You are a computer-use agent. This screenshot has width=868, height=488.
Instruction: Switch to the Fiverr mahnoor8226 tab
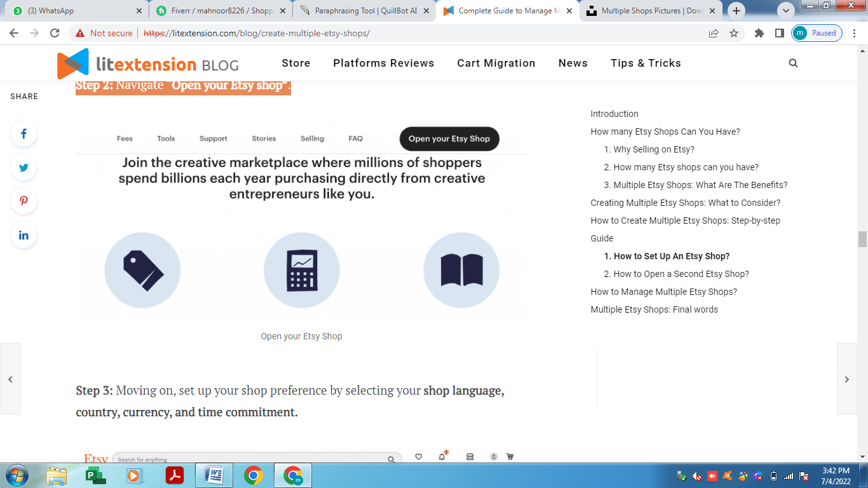coord(221,11)
